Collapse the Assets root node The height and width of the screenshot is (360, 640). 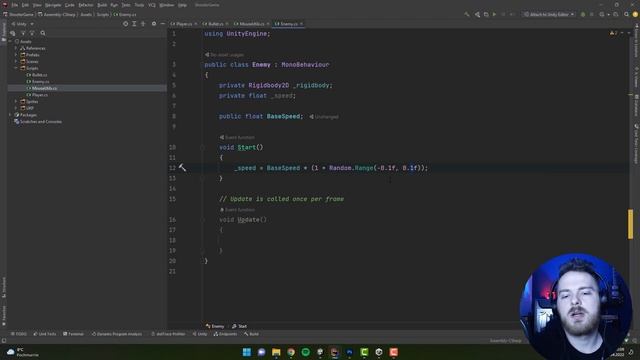pos(11,42)
